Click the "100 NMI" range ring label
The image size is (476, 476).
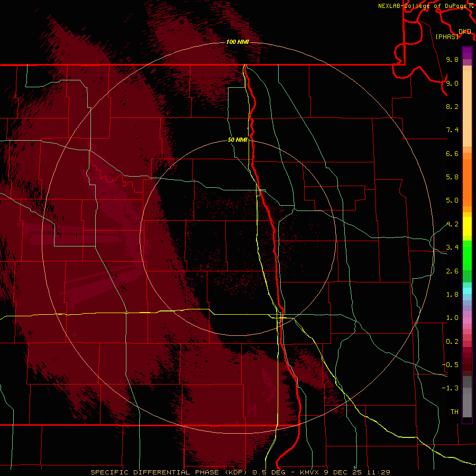click(237, 42)
